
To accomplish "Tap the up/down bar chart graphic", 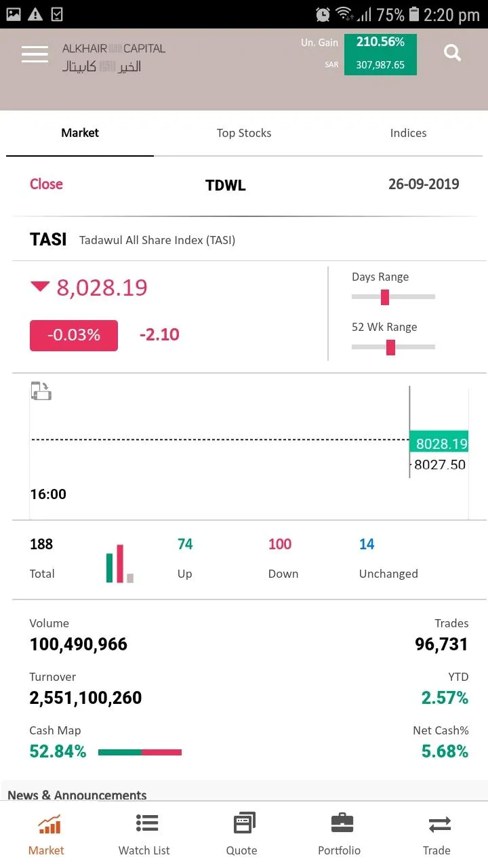I will click(x=120, y=564).
